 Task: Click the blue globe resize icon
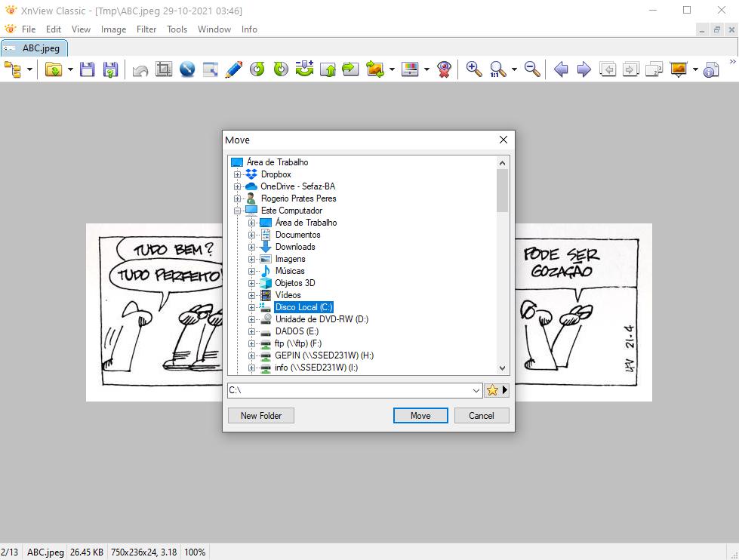[187, 69]
